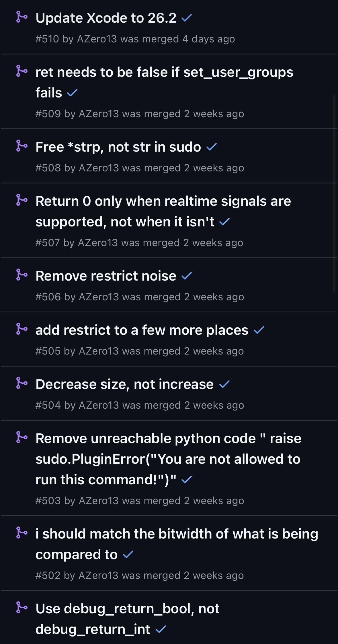The width and height of the screenshot is (338, 644).
Task: Click AZero13 author name on PR #510
Action: point(97,39)
